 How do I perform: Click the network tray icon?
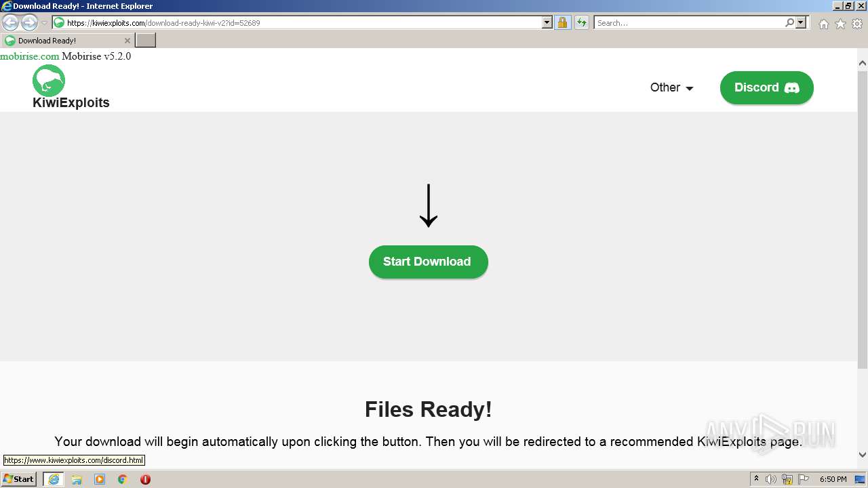click(787, 479)
